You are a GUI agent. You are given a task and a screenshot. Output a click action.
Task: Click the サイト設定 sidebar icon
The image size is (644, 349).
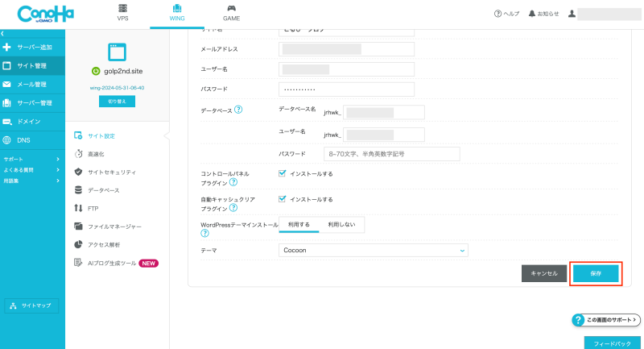click(78, 135)
